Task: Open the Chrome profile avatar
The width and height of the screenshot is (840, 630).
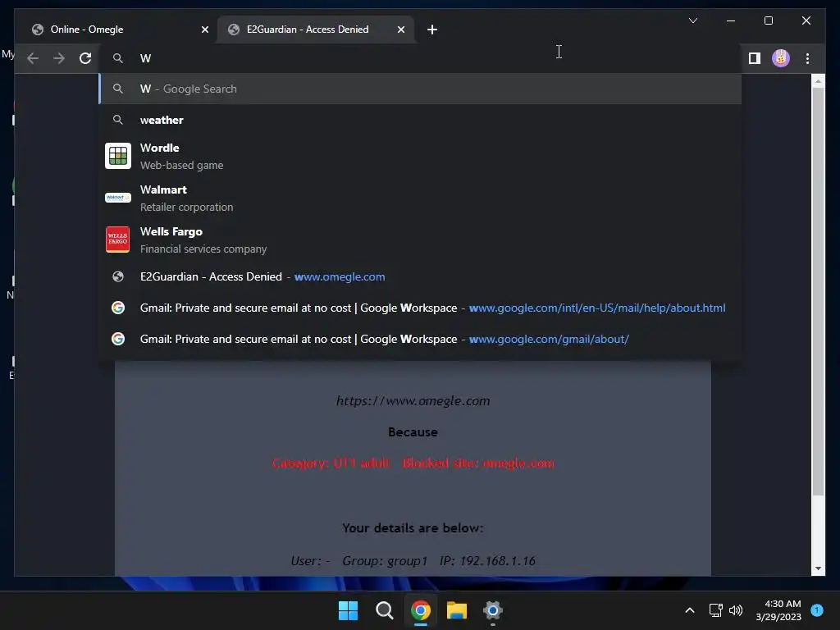Action: point(781,58)
